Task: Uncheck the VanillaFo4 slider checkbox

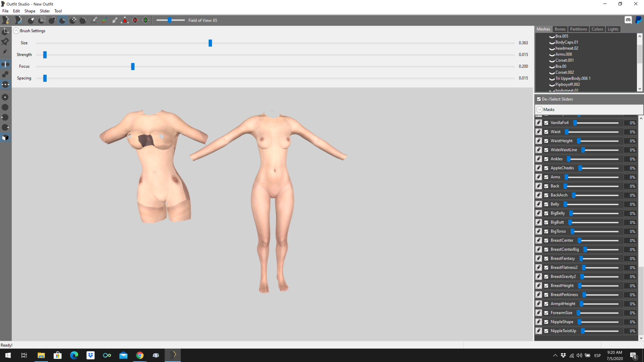Action: [x=546, y=123]
